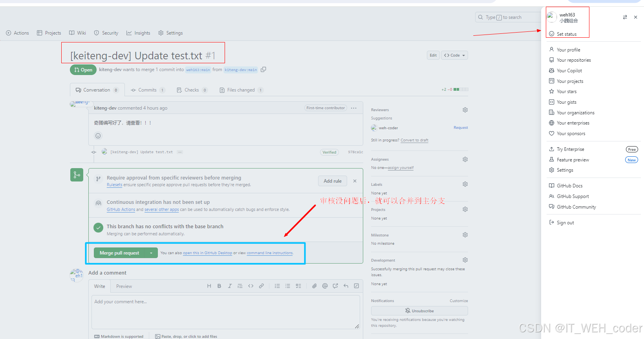Open the Development gear settings
Screen dimensions: 644x339
pyautogui.click(x=465, y=260)
